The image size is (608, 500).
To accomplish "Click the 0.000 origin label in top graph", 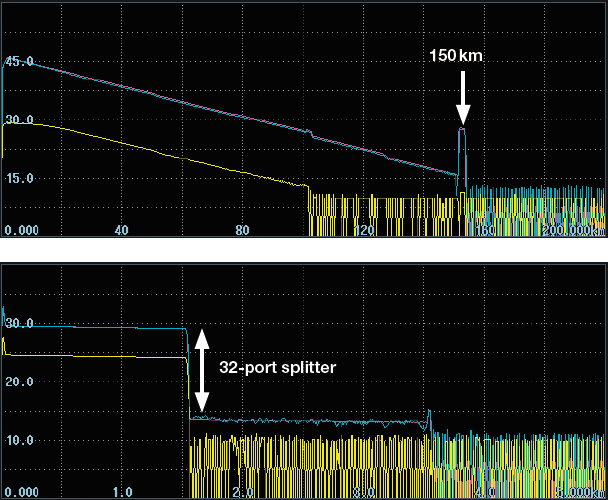I will click(20, 230).
